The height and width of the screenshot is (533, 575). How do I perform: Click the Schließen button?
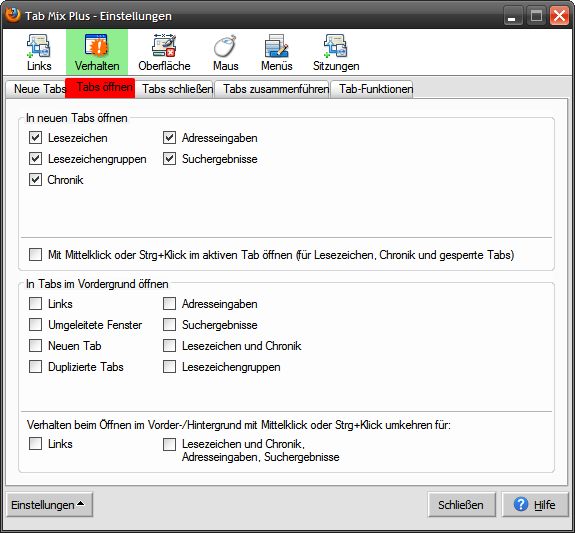[x=461, y=505]
